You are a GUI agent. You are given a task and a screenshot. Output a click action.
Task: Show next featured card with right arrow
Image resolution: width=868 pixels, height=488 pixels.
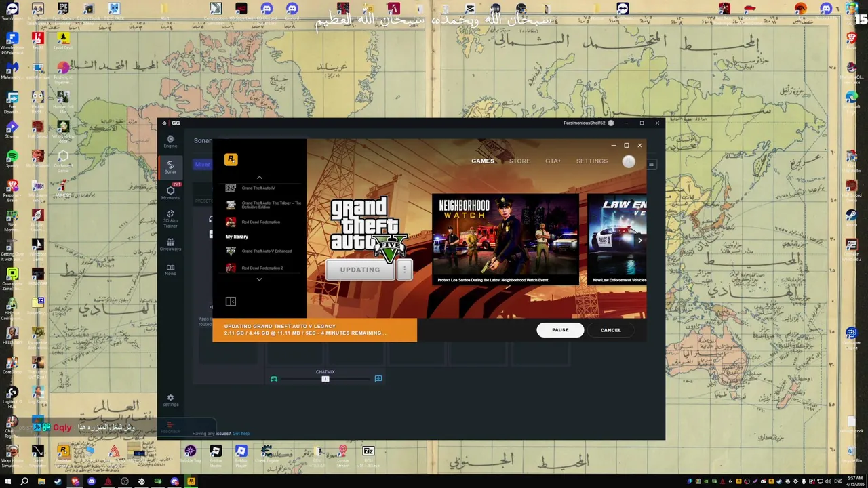[639, 240]
